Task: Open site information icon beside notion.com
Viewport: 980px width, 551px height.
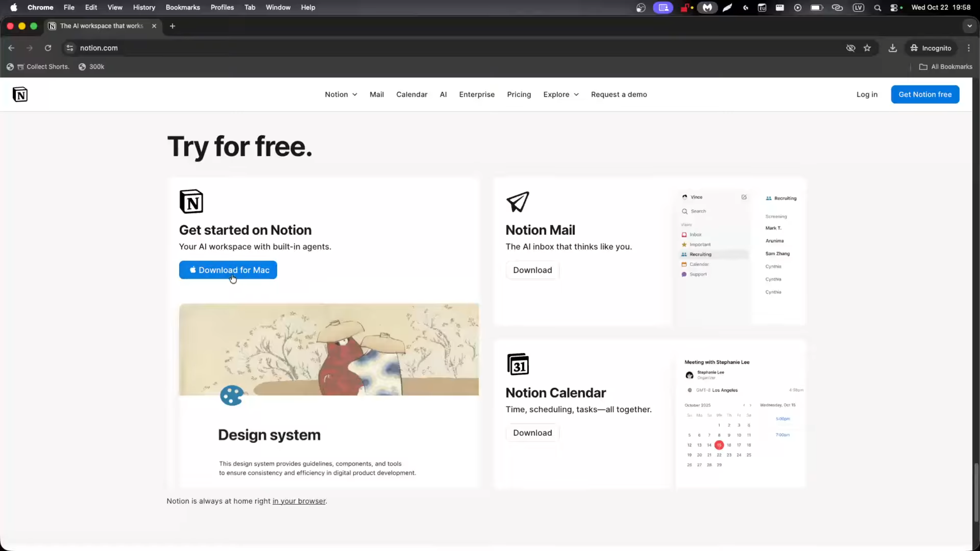Action: 70,48
